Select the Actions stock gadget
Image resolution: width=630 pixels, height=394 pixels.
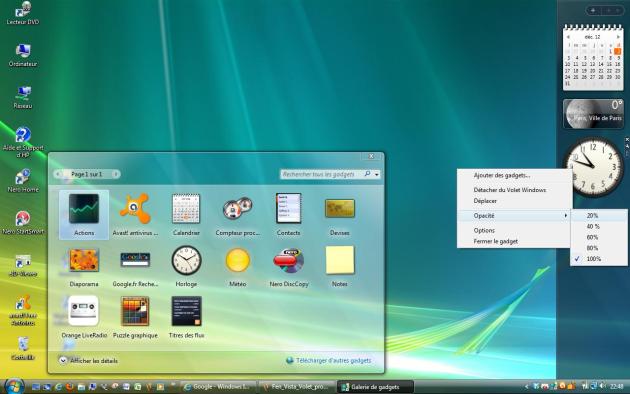coord(84,214)
